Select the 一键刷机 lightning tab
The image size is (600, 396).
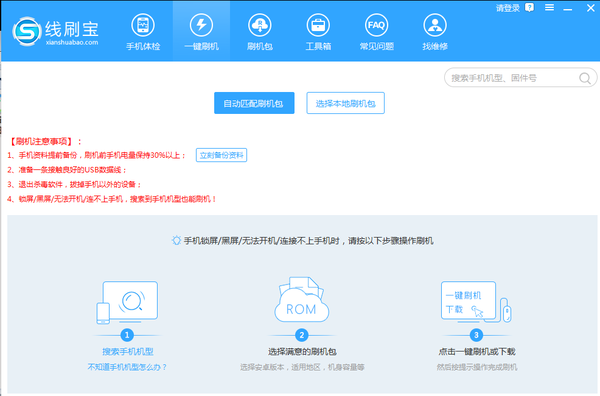[x=201, y=31]
